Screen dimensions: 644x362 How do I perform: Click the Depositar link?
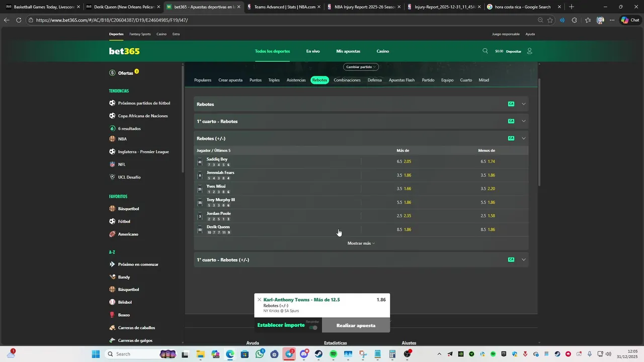[x=514, y=51]
